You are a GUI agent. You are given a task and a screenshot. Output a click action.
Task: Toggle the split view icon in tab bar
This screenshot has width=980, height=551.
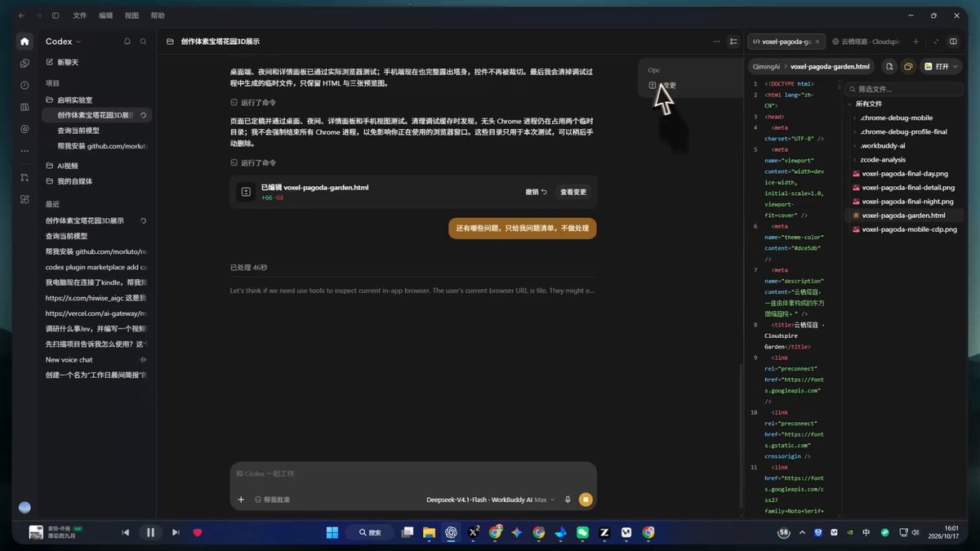[953, 42]
